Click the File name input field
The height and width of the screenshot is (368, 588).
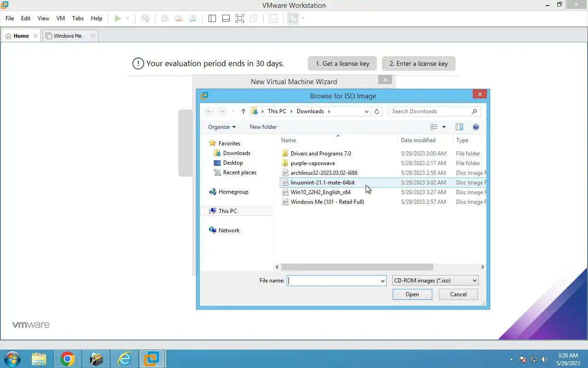(333, 281)
